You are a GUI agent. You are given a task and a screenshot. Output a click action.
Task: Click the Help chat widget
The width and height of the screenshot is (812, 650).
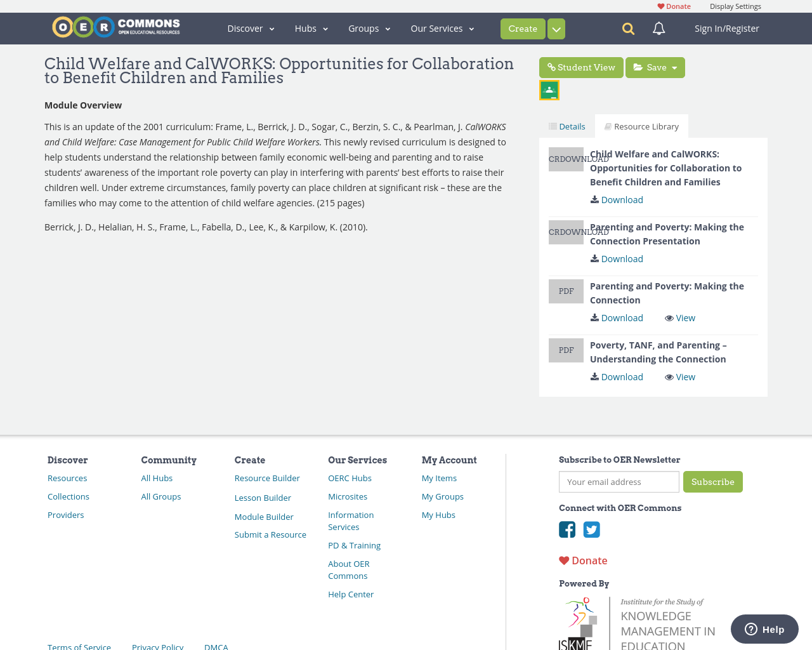click(x=764, y=628)
